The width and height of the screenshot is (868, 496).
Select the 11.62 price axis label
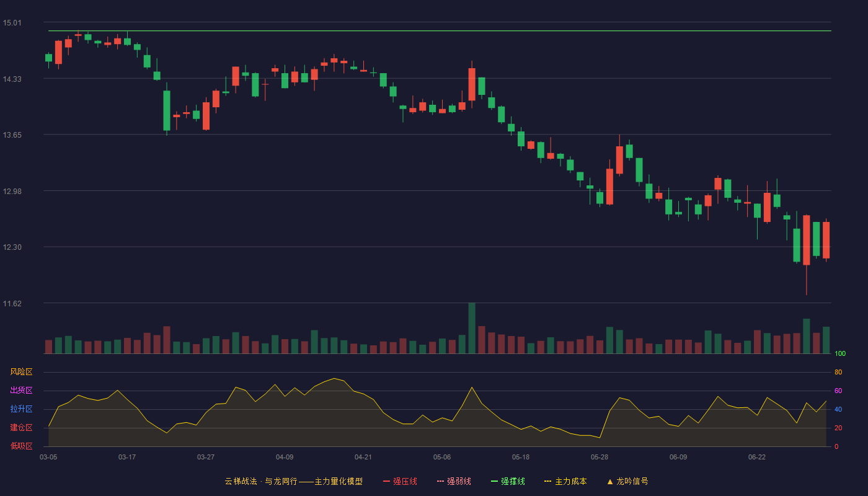point(12,303)
